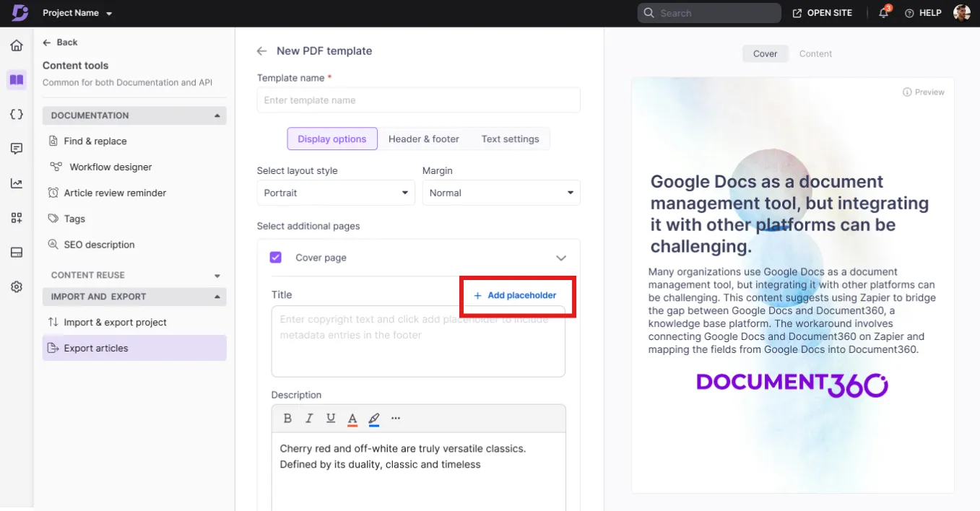The image size is (980, 511).
Task: Collapse the Cover page chevron
Action: click(x=561, y=258)
